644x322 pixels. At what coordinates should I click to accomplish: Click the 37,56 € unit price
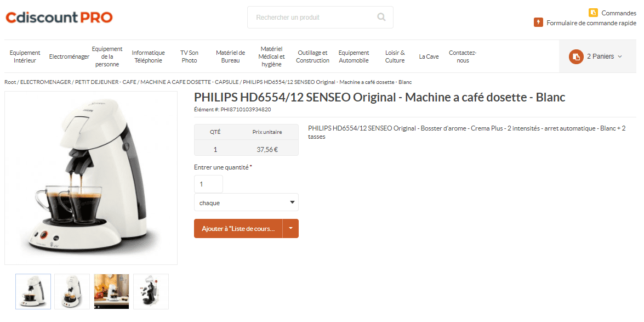click(x=267, y=150)
